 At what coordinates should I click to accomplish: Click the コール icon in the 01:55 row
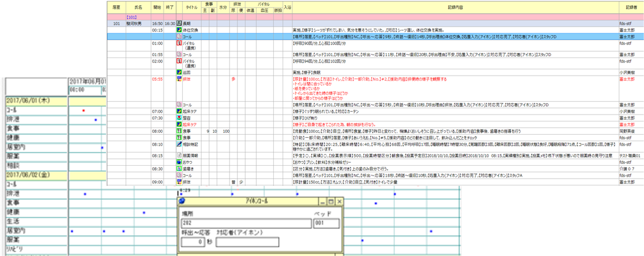(179, 54)
